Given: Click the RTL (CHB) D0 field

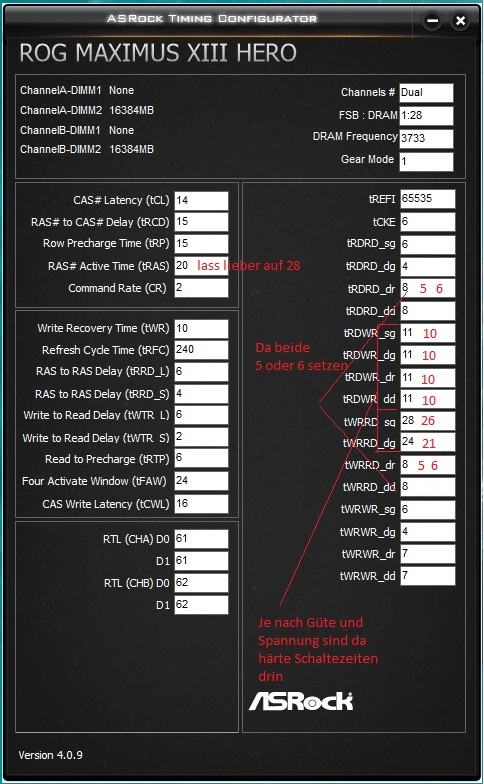Looking at the screenshot, I should 202,583.
